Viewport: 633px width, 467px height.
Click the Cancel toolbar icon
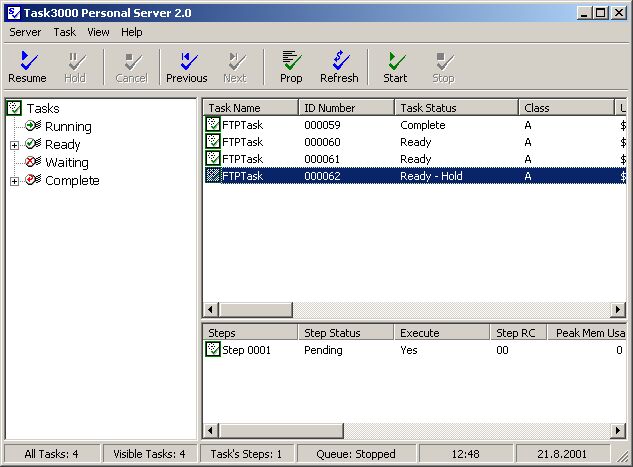(131, 67)
